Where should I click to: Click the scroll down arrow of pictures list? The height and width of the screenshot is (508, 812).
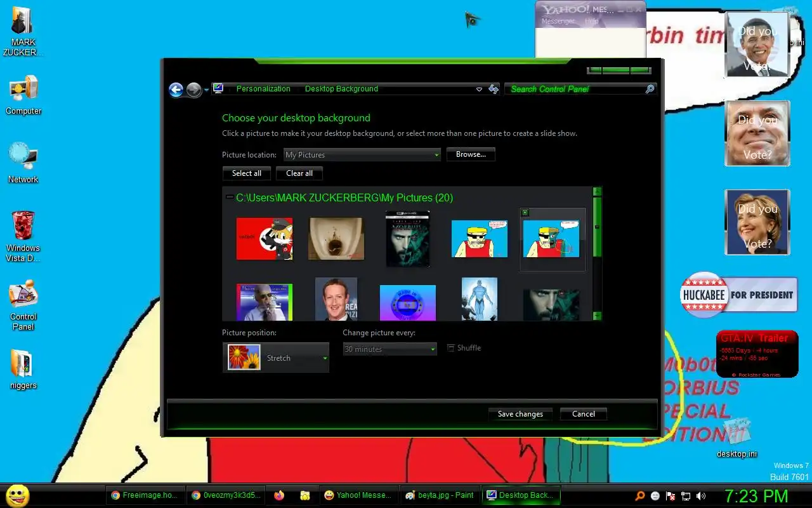tap(597, 316)
